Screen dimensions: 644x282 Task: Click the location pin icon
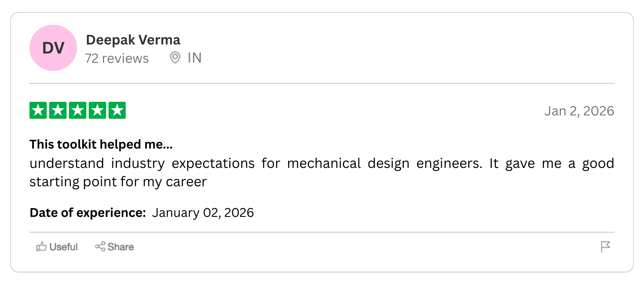click(x=175, y=58)
